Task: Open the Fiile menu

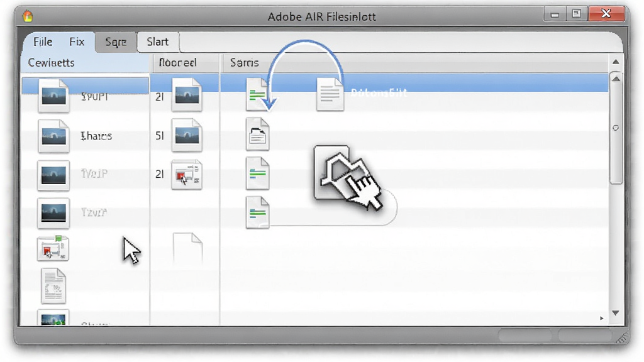Action: 43,42
